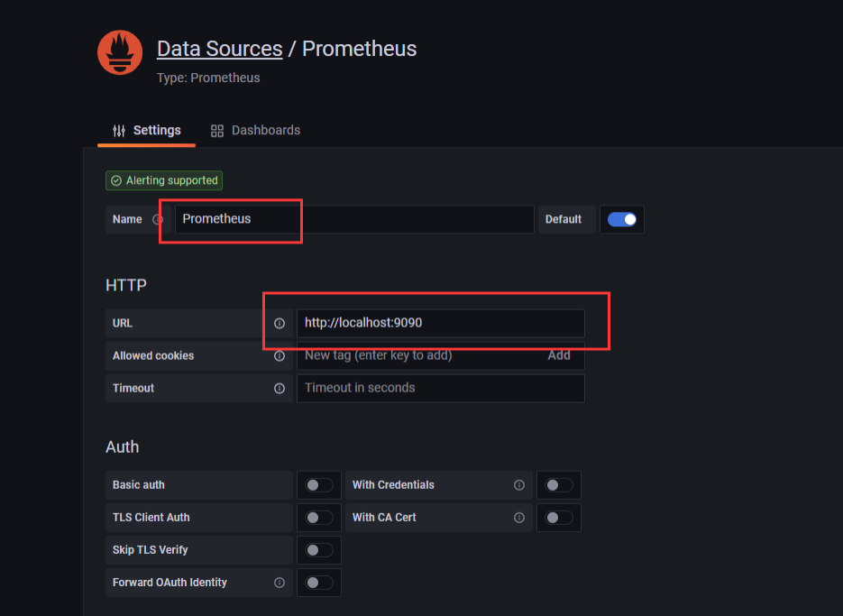
Task: Click Add button for allowed cookies
Action: [559, 355]
